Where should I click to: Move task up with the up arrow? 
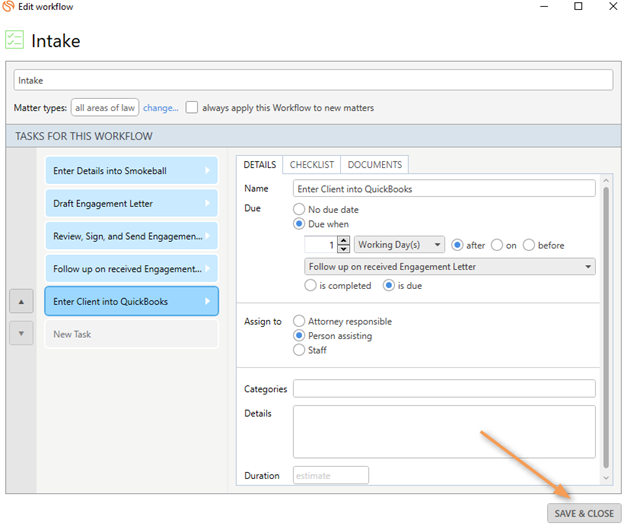click(21, 302)
